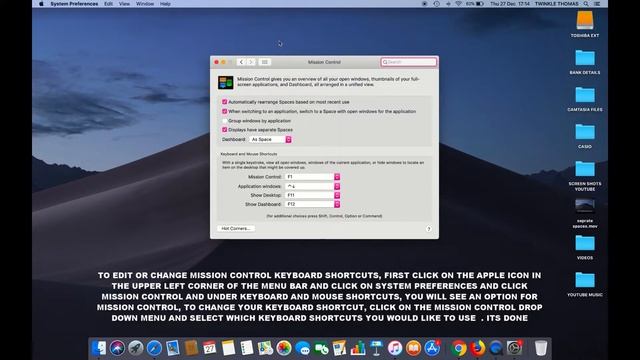Open System Preferences gear icon in dock

click(x=514, y=348)
